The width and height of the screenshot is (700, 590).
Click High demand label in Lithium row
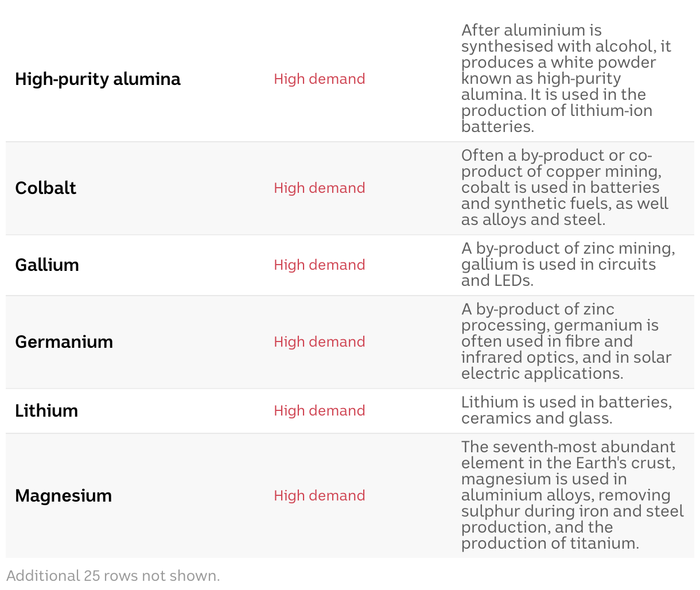pyautogui.click(x=319, y=410)
